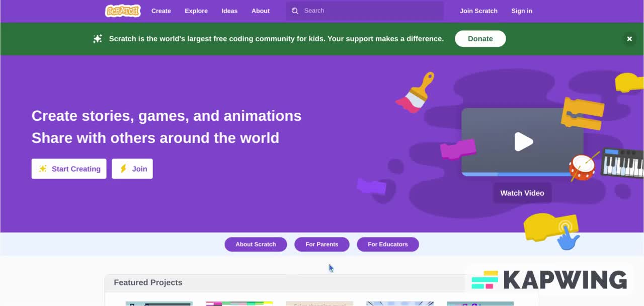Click the Donate button
The image size is (644, 306).
(x=480, y=39)
